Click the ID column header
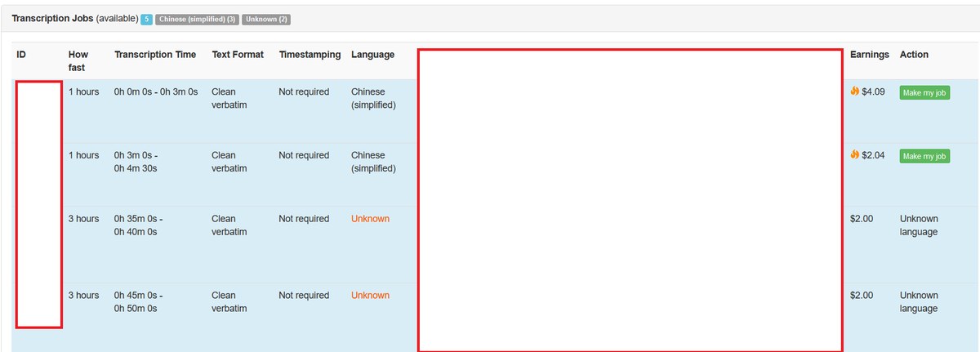980x352 pixels. [x=22, y=55]
